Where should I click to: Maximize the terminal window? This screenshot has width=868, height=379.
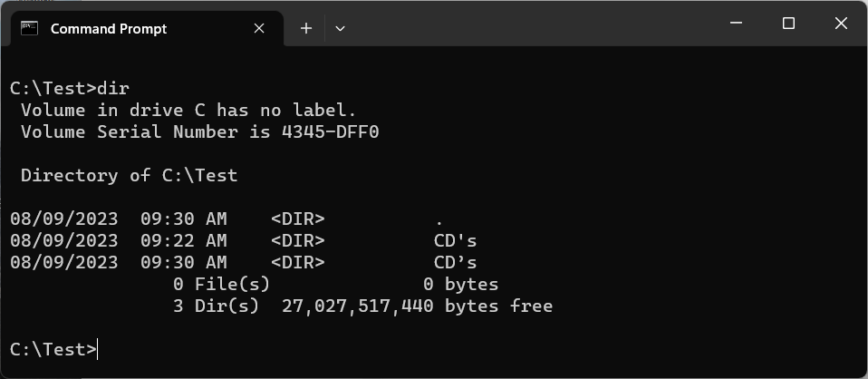tap(788, 24)
